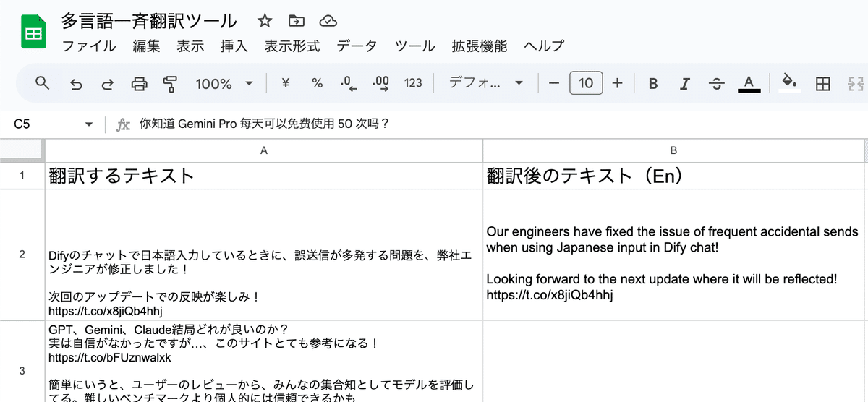Viewport: 868px width, 402px height.
Task: Select empty cell B3
Action: coord(673,362)
